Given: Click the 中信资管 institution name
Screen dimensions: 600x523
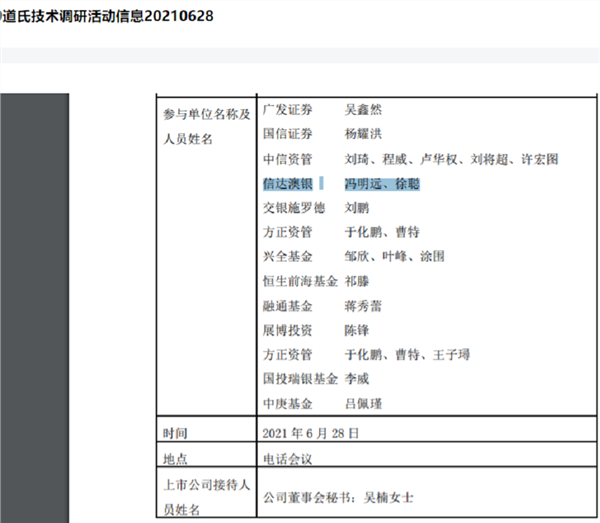Looking at the screenshot, I should pos(288,159).
